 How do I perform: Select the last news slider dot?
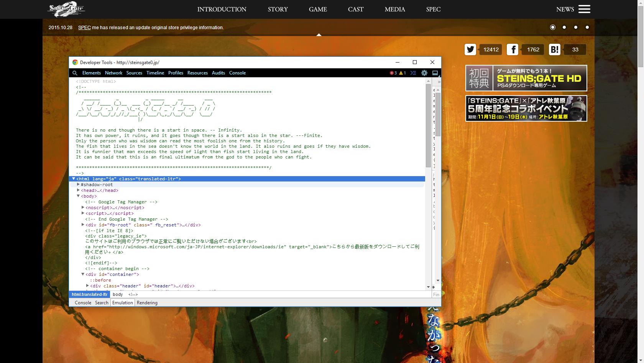587,27
